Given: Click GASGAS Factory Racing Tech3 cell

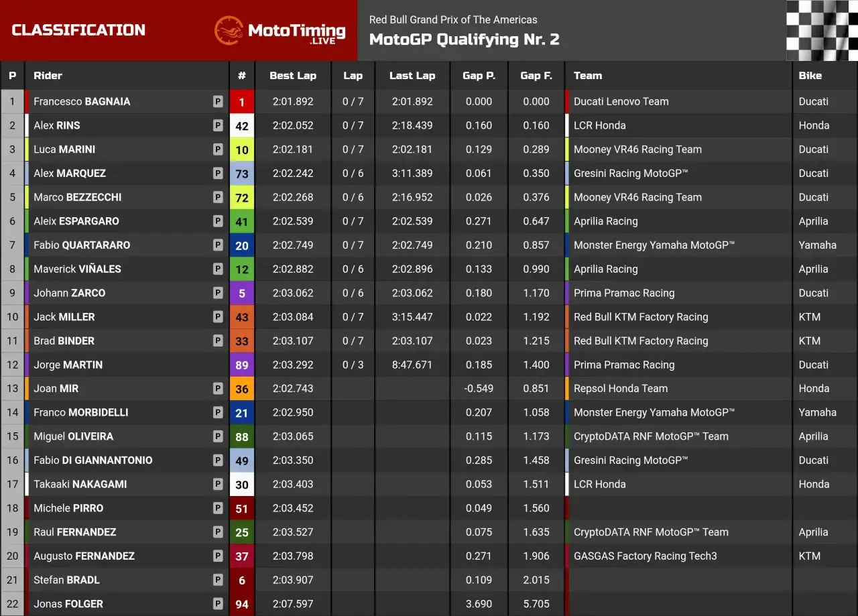Looking at the screenshot, I should pos(646,556).
